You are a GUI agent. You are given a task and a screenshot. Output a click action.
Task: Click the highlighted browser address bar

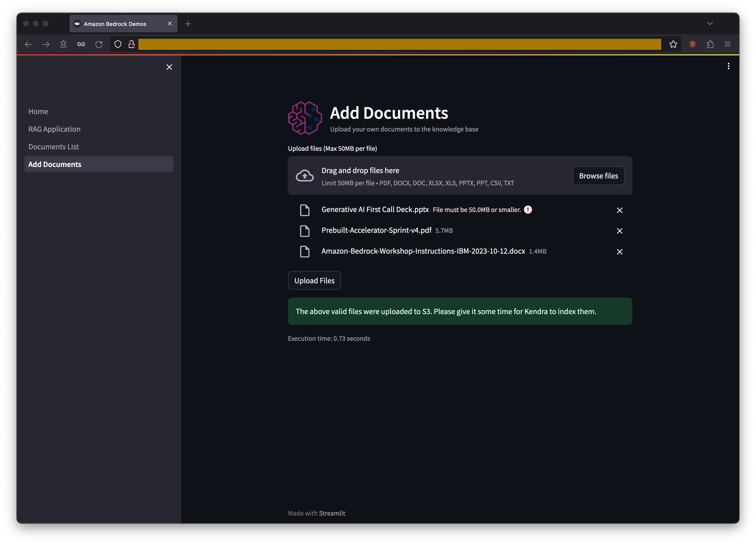coord(399,44)
